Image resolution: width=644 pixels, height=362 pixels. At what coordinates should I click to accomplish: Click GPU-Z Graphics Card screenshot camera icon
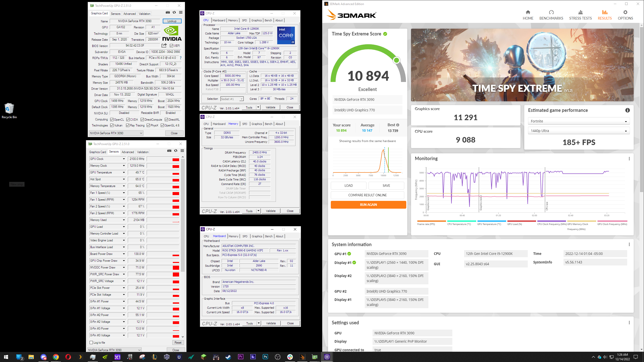coord(168,12)
